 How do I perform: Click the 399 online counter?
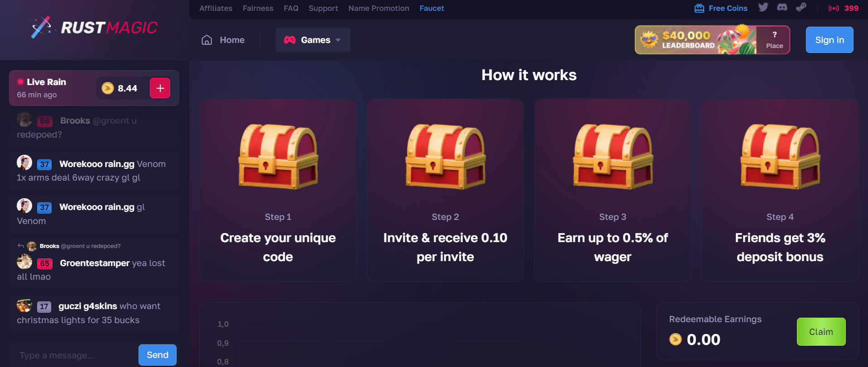[x=851, y=8]
